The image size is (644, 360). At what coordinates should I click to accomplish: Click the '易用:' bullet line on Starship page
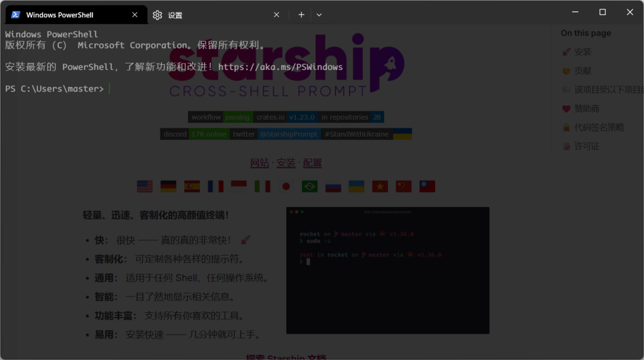(179, 335)
